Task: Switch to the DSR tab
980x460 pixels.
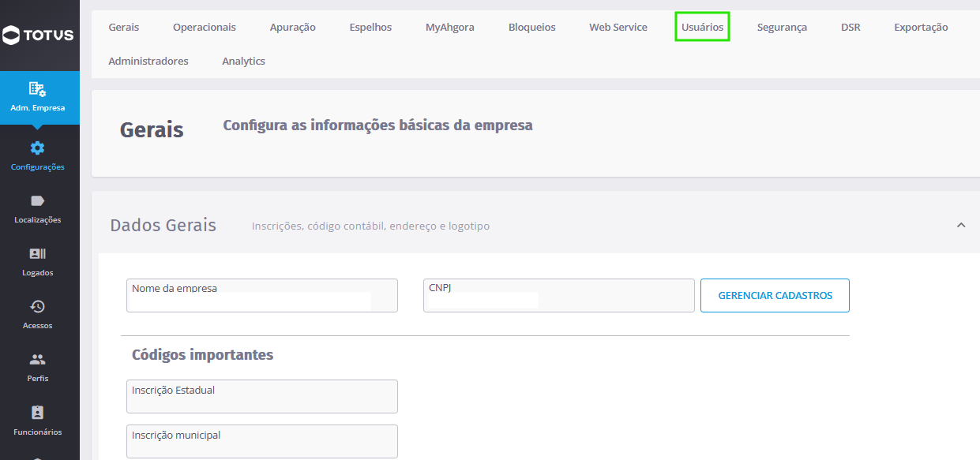Action: pyautogui.click(x=850, y=27)
